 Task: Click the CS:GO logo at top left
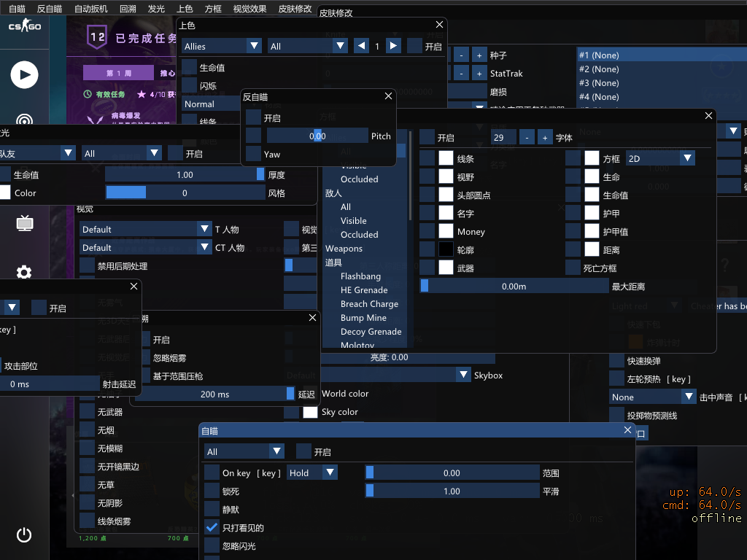(24, 27)
